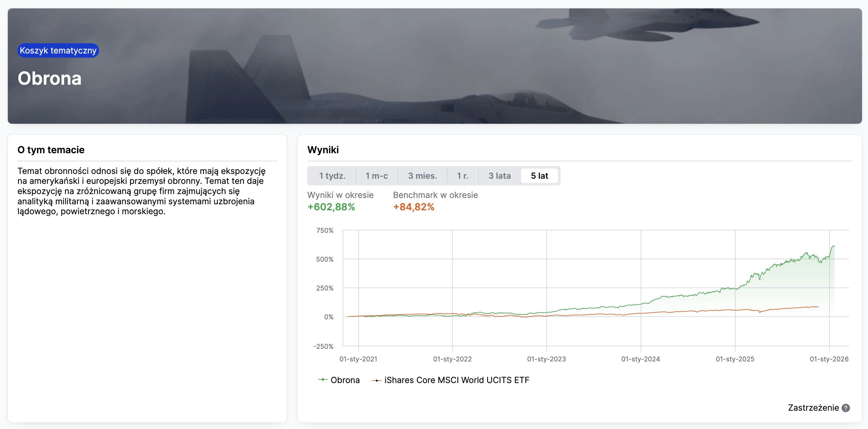Choose the 3 mies. time range
This screenshot has height=429, width=868.
coord(422,175)
